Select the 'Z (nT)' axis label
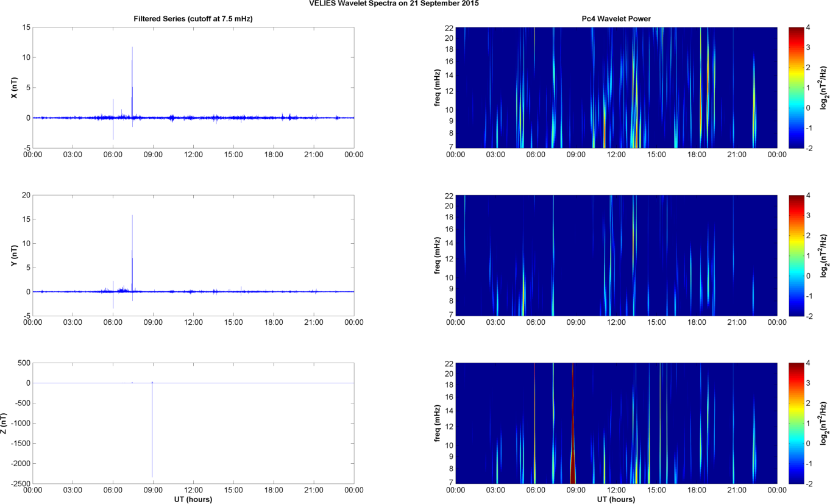This screenshot has width=830, height=504. pos(5,423)
